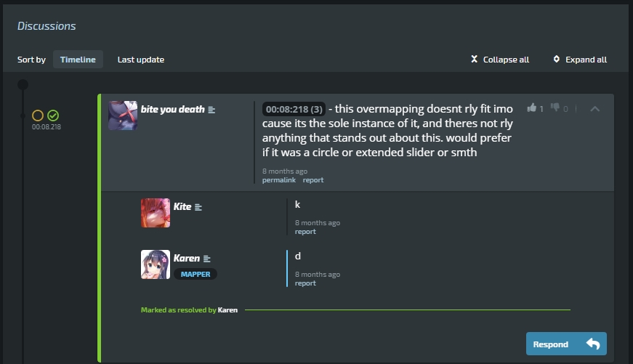
Task: Click the thumbs down vote icon
Action: pyautogui.click(x=555, y=108)
